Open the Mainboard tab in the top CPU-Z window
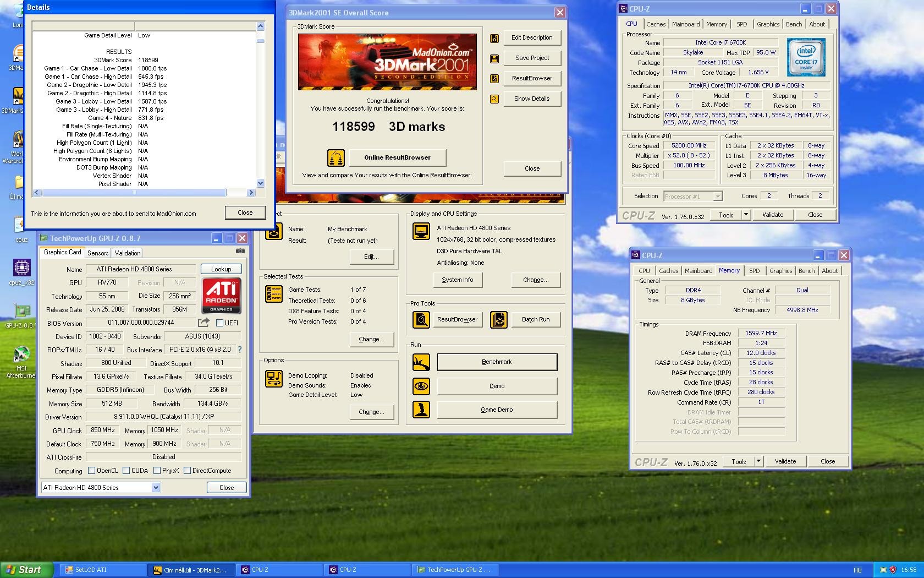Screen dimensions: 924x578 (x=686, y=24)
